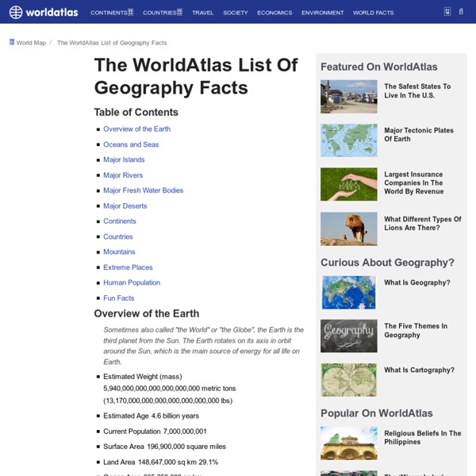Open The Five Themes In Geography article
Image resolution: width=476 pixels, height=476 pixels.
pos(416,331)
